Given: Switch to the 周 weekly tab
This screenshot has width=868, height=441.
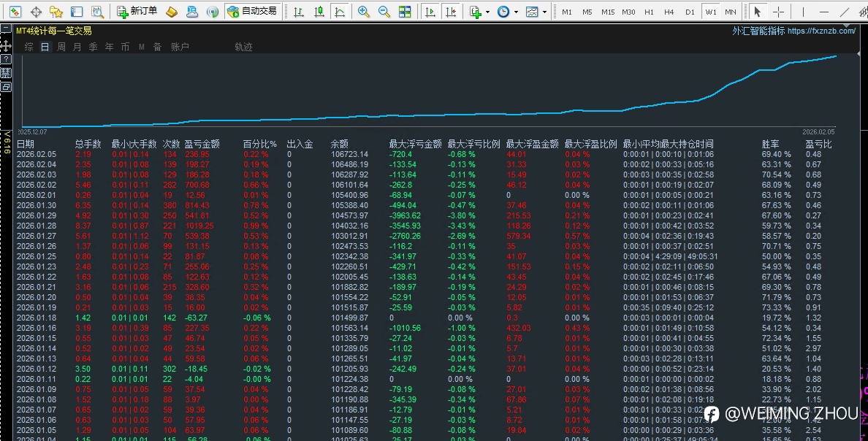Looking at the screenshot, I should [x=61, y=47].
